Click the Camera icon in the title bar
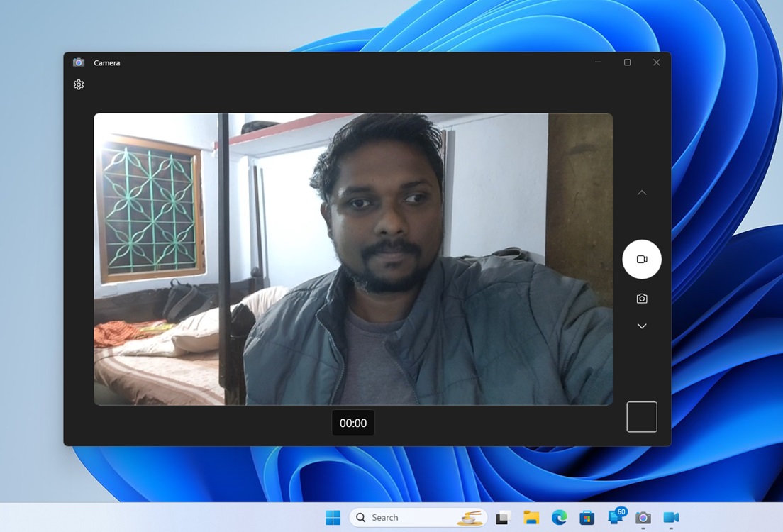Screen dimensions: 783x532 tap(79, 62)
